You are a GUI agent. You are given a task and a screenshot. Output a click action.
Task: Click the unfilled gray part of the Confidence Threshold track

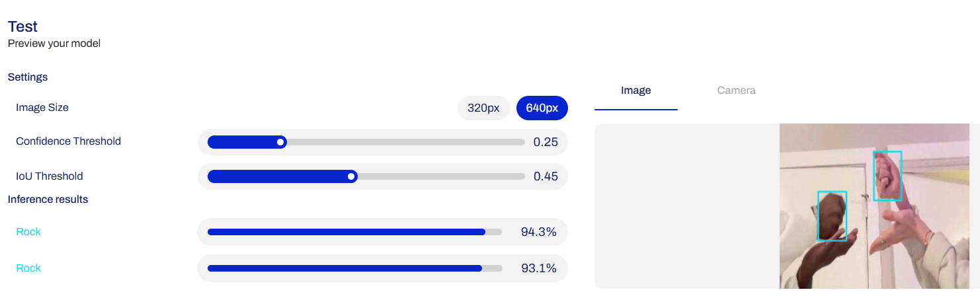tap(406, 141)
